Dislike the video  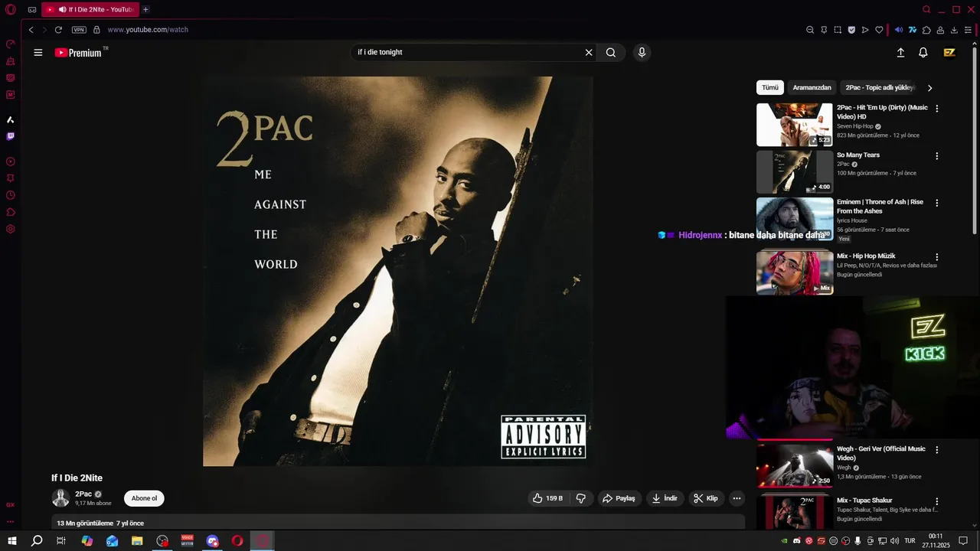(x=581, y=498)
